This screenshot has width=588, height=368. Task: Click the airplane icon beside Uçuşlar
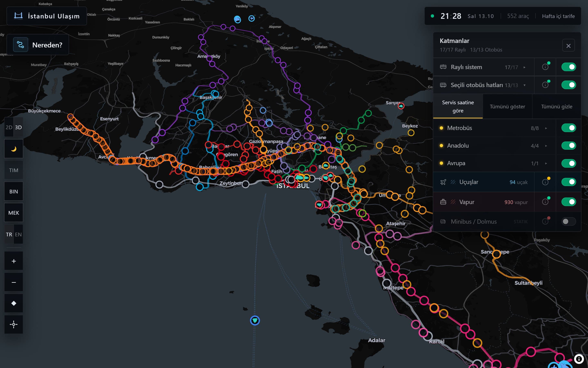point(443,182)
